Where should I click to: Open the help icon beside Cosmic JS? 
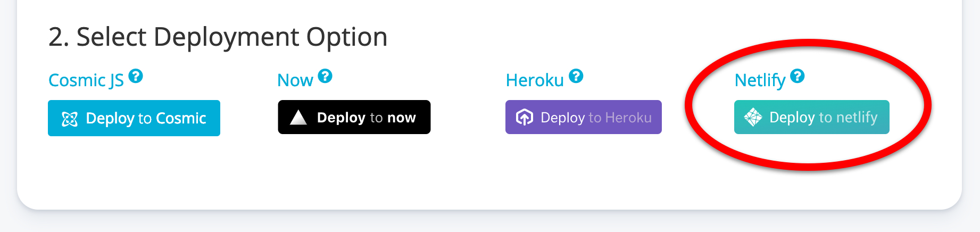point(136,76)
